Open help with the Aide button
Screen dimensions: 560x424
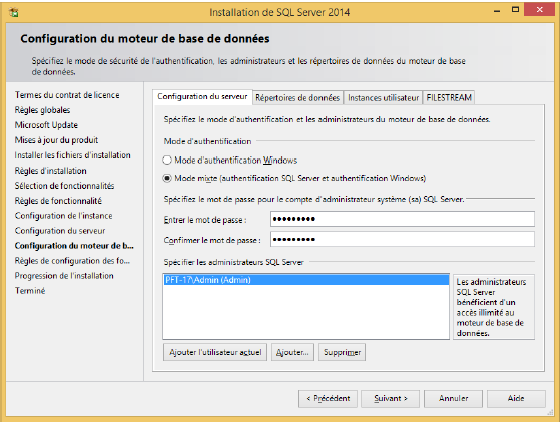click(516, 399)
